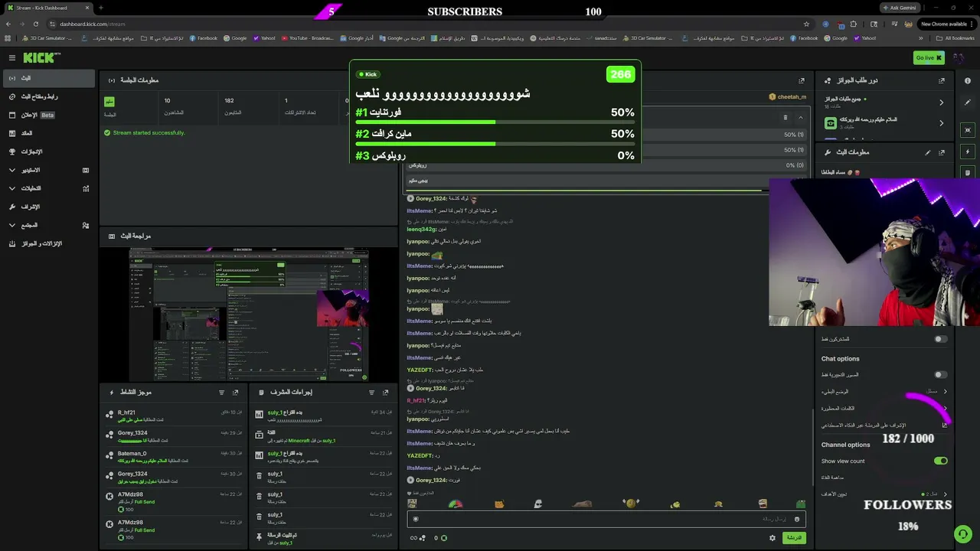Click the lightning bolt icon in right toolbar

click(x=968, y=152)
